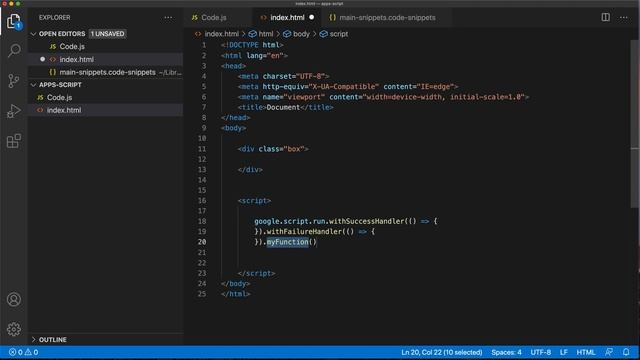Click the 1 UNSAVED badge
This screenshot has height=360, width=640.
point(107,34)
